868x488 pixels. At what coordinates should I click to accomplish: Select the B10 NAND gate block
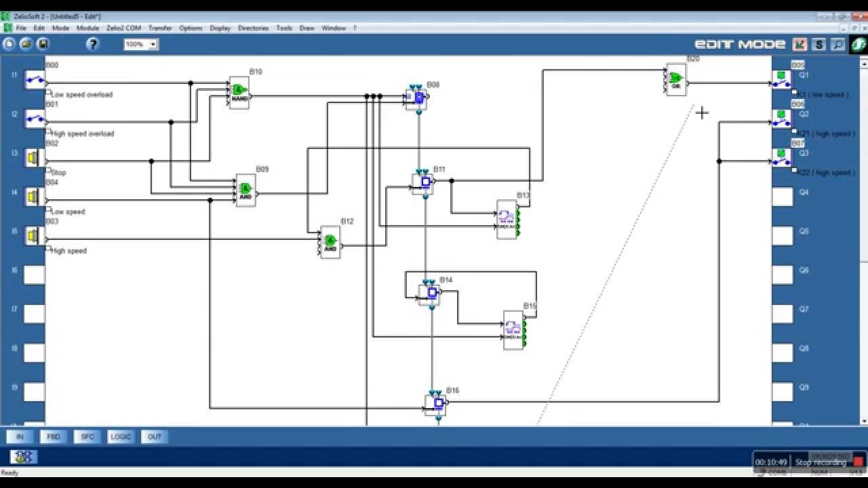pos(239,92)
